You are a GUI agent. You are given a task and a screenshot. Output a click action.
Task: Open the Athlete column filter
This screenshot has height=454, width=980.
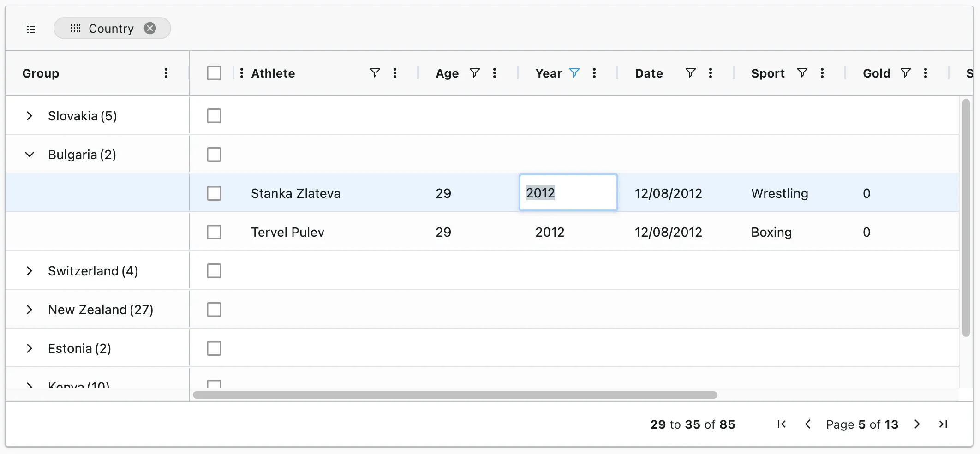(x=375, y=73)
